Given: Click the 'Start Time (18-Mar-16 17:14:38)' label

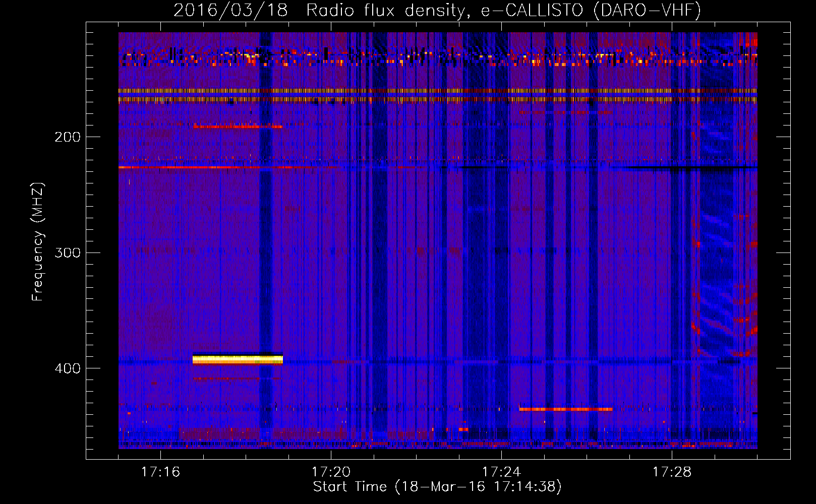Looking at the screenshot, I should [x=437, y=487].
